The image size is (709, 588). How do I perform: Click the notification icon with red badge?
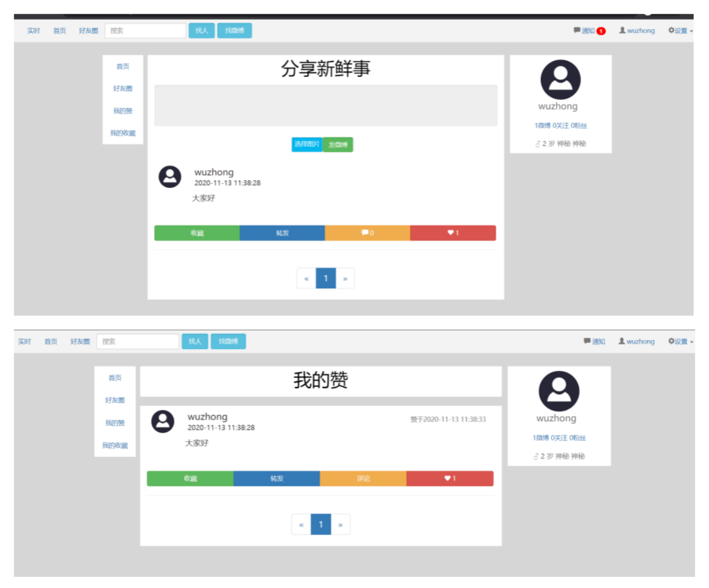[x=589, y=31]
